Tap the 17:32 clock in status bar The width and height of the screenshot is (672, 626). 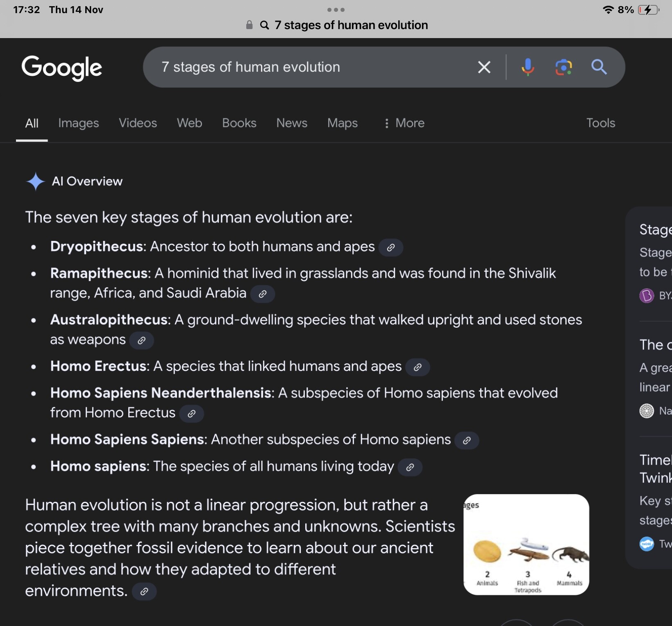pos(26,9)
